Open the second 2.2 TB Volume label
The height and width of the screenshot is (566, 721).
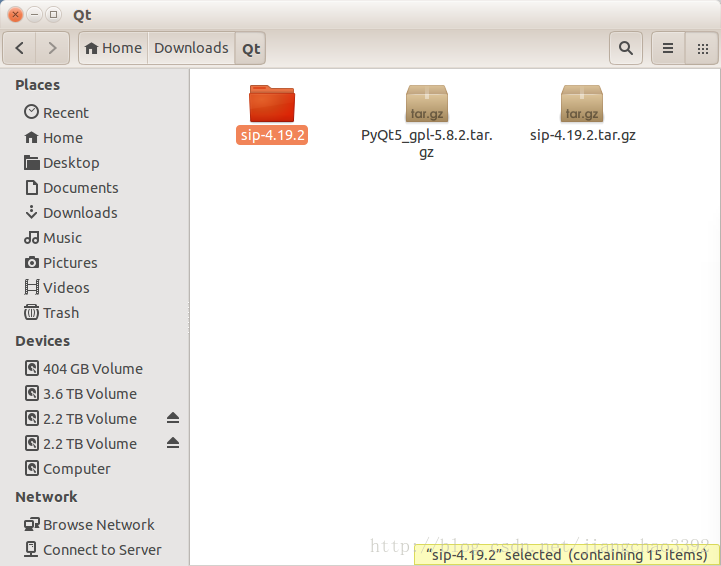point(90,444)
